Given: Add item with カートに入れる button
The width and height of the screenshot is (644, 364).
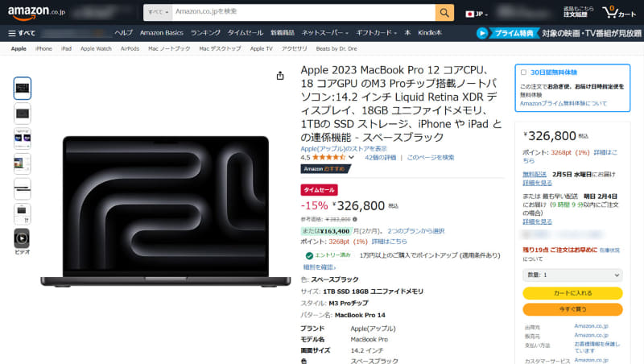Looking at the screenshot, I should (572, 293).
